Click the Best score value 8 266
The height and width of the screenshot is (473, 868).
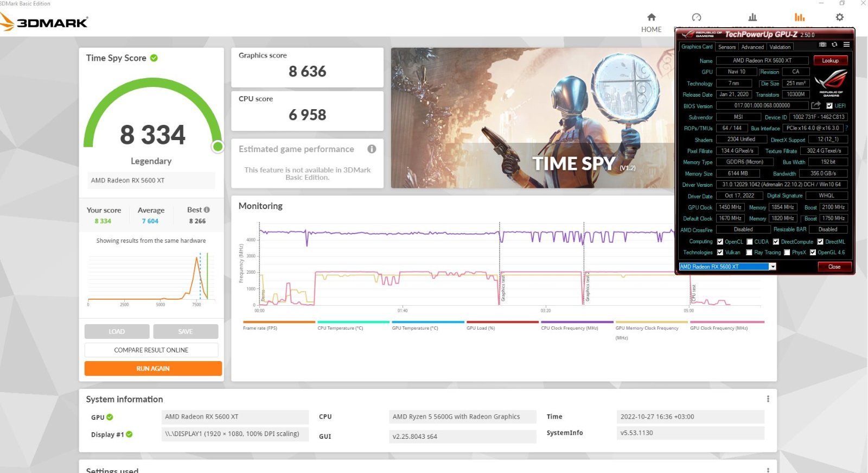(x=197, y=221)
